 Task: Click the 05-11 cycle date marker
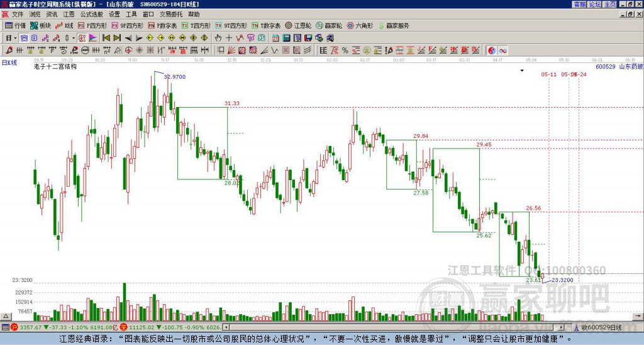[x=548, y=74]
